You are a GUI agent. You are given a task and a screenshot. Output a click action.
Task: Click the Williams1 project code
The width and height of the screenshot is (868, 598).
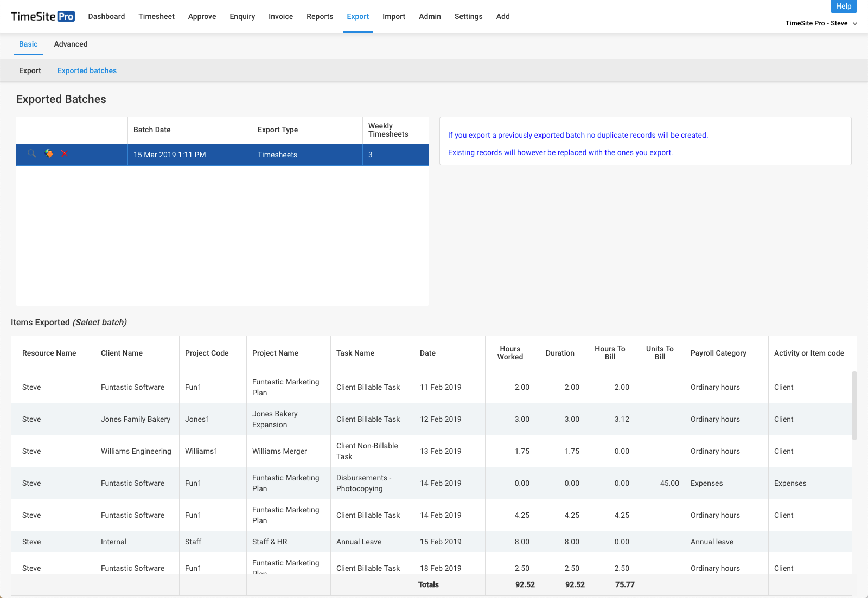point(201,451)
